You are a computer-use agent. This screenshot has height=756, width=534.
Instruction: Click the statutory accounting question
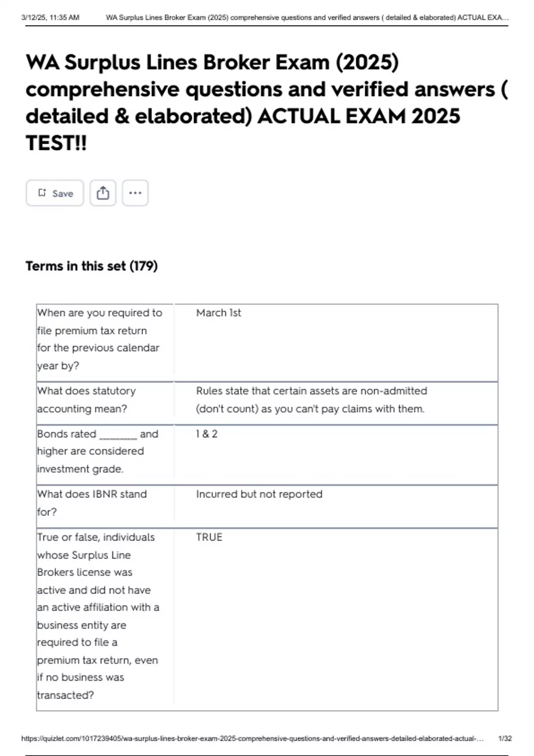86,399
